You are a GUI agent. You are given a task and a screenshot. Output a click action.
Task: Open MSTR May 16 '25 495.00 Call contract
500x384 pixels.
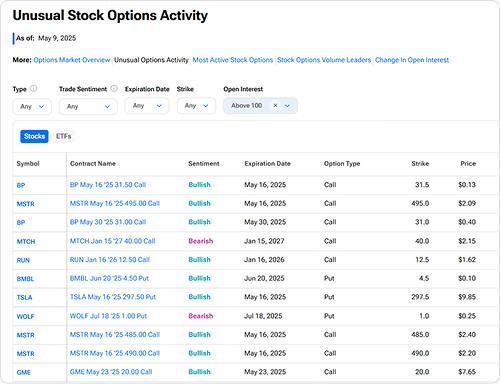[x=115, y=204]
